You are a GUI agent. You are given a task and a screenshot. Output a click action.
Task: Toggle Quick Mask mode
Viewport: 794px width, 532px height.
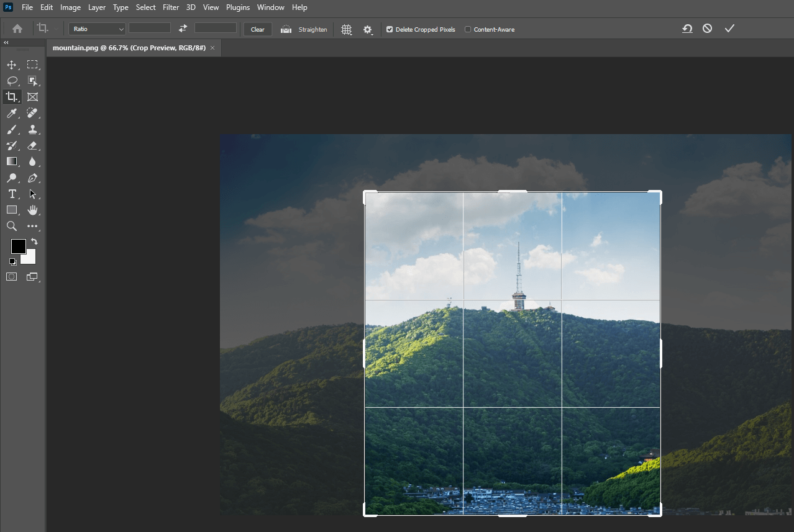point(11,277)
